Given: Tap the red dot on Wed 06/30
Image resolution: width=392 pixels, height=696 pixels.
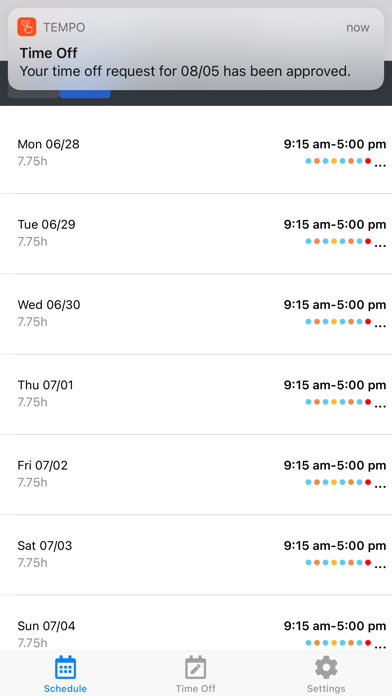Looking at the screenshot, I should click(x=368, y=321).
